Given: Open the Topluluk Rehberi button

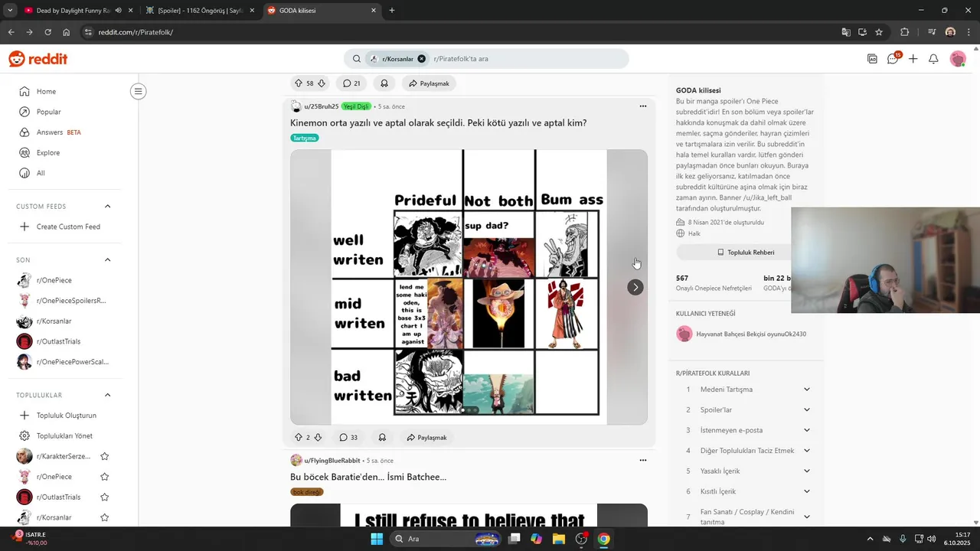Looking at the screenshot, I should coord(746,252).
